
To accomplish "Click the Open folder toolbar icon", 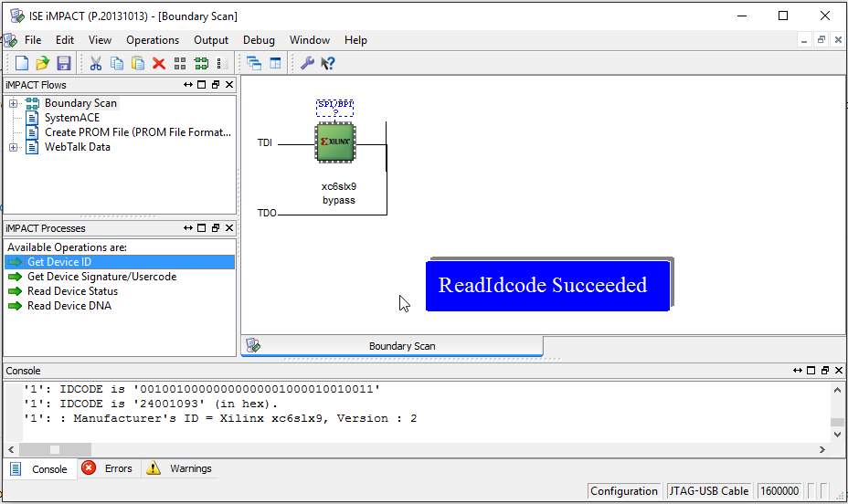I will [42, 63].
